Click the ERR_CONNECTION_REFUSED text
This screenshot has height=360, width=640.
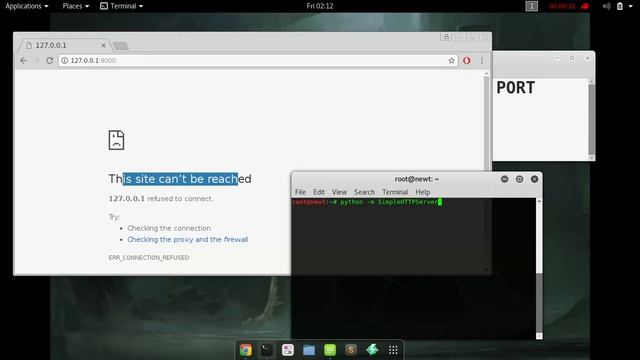[x=149, y=258]
